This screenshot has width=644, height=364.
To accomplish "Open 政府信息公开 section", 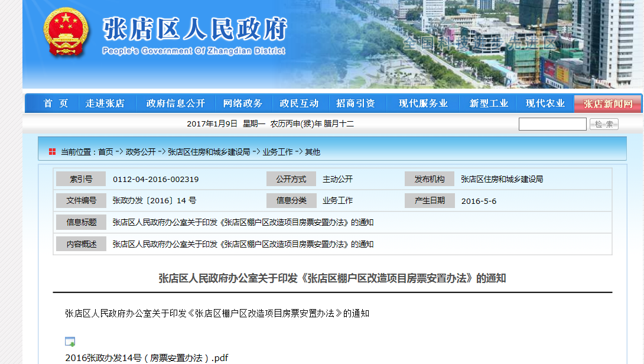I will point(175,103).
